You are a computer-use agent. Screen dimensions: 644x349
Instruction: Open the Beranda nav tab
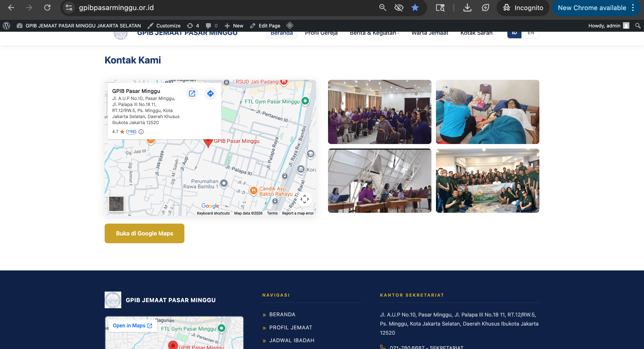(282, 33)
